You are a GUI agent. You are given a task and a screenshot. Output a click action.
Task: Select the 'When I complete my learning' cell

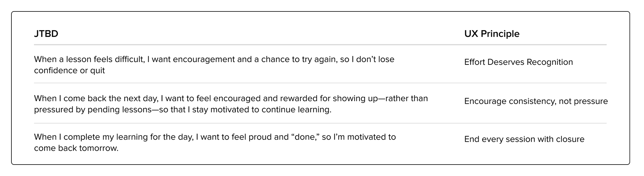tap(215, 142)
